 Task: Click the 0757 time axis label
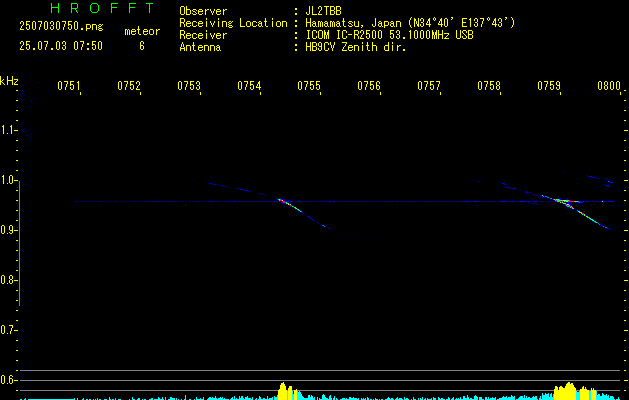(x=428, y=86)
